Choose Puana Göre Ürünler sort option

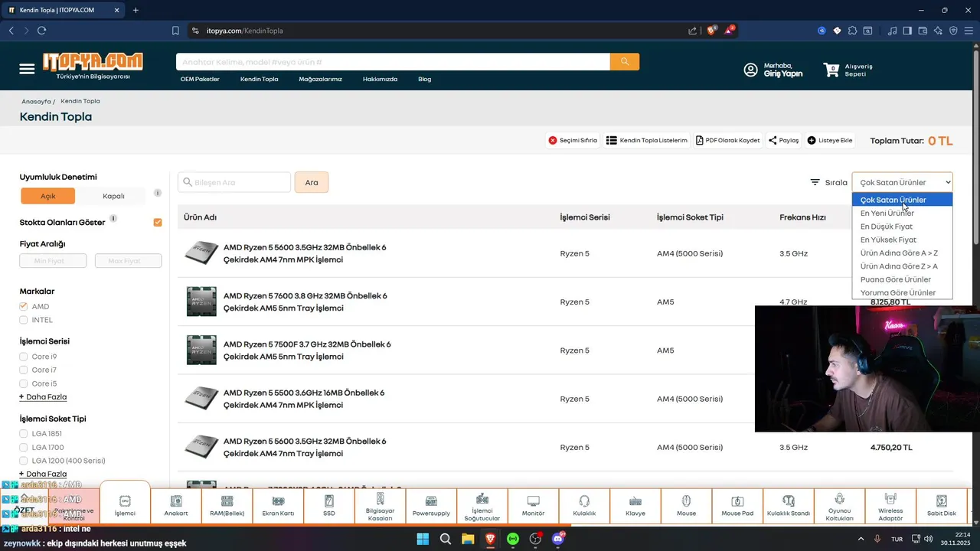click(x=902, y=279)
